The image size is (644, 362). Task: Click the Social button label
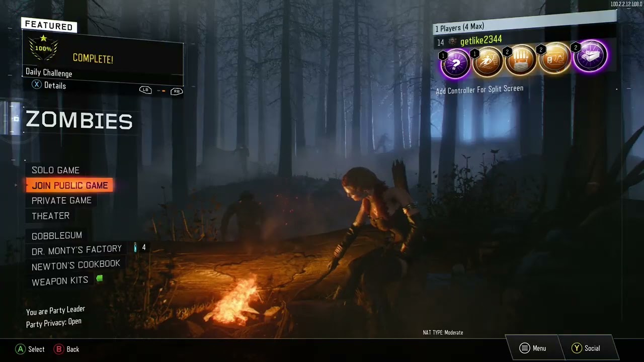[592, 348]
